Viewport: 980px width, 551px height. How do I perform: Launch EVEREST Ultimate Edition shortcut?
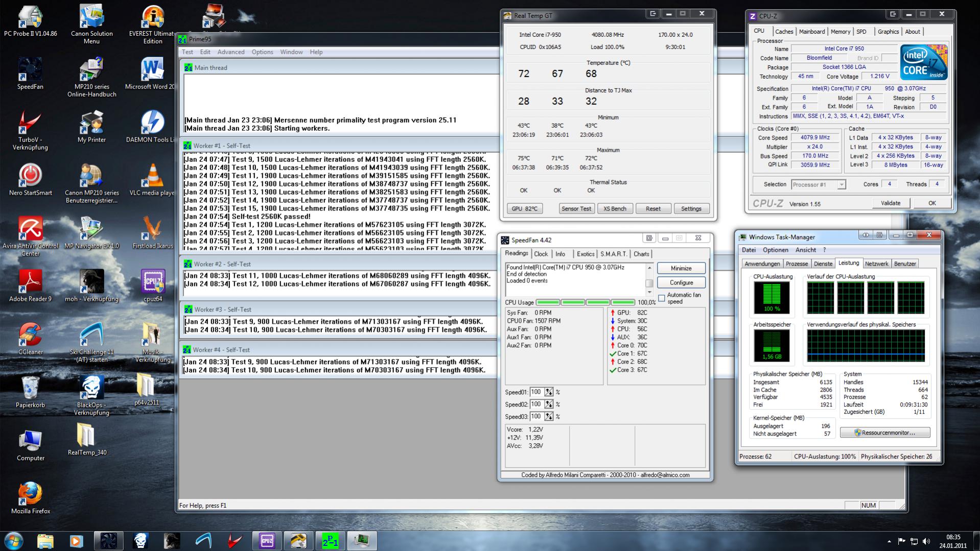(x=152, y=23)
